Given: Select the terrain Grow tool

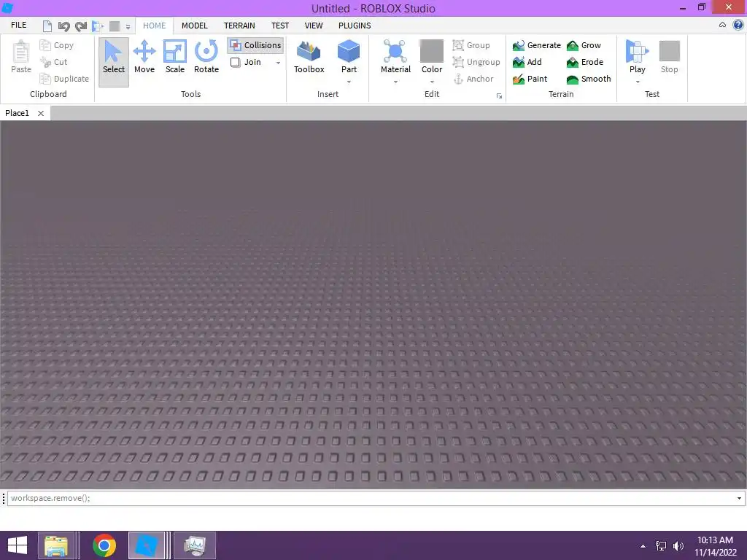Looking at the screenshot, I should [x=584, y=45].
